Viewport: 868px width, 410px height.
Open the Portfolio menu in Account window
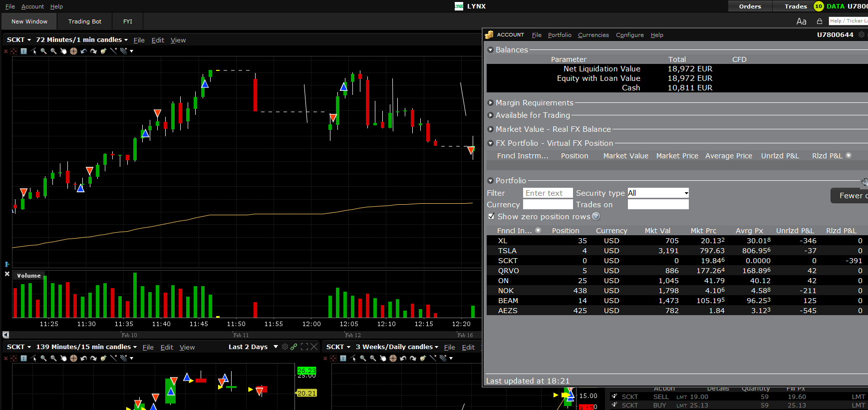click(559, 35)
